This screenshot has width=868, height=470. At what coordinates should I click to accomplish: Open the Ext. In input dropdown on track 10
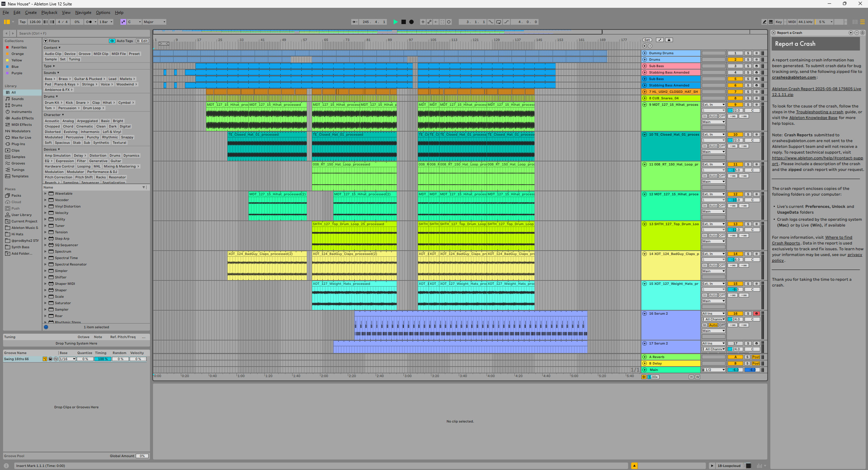pos(713,135)
